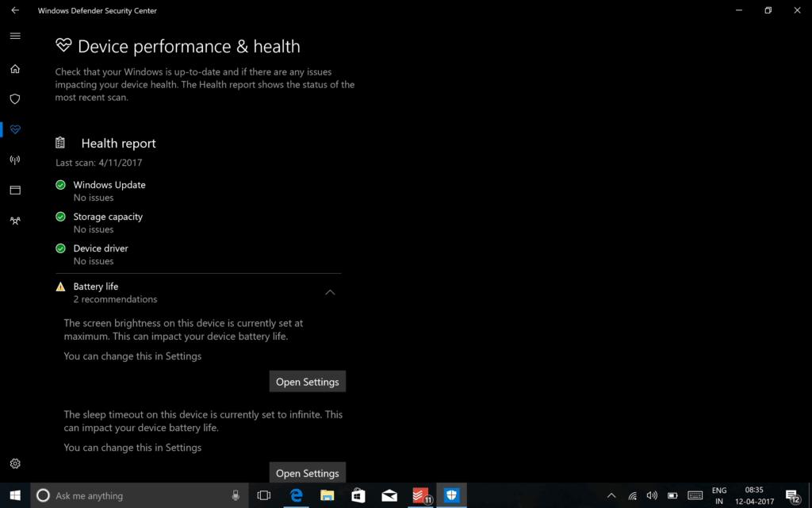Viewport: 812px width, 508px height.
Task: Collapse the Battery life section chevron
Action: point(330,292)
